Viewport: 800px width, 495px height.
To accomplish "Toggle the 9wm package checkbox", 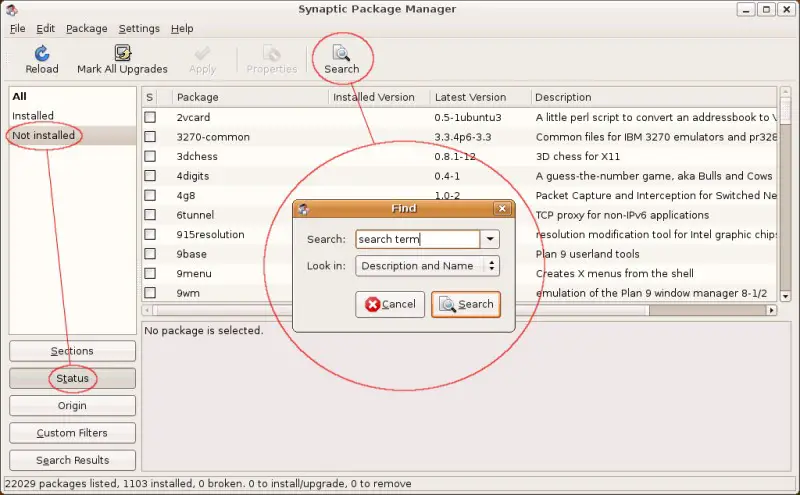I will 150,293.
